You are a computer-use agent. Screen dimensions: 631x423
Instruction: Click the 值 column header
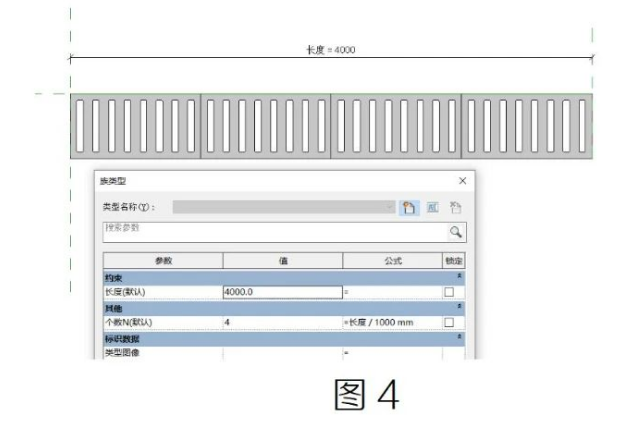click(283, 261)
